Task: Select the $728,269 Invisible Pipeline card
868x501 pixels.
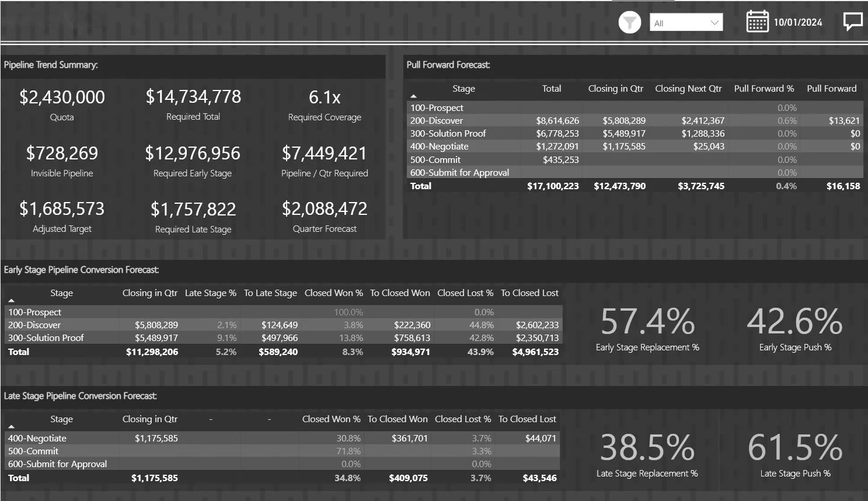Action: [62, 161]
